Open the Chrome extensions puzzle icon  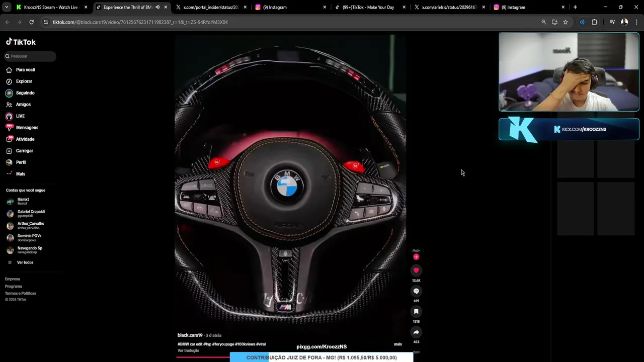click(594, 22)
